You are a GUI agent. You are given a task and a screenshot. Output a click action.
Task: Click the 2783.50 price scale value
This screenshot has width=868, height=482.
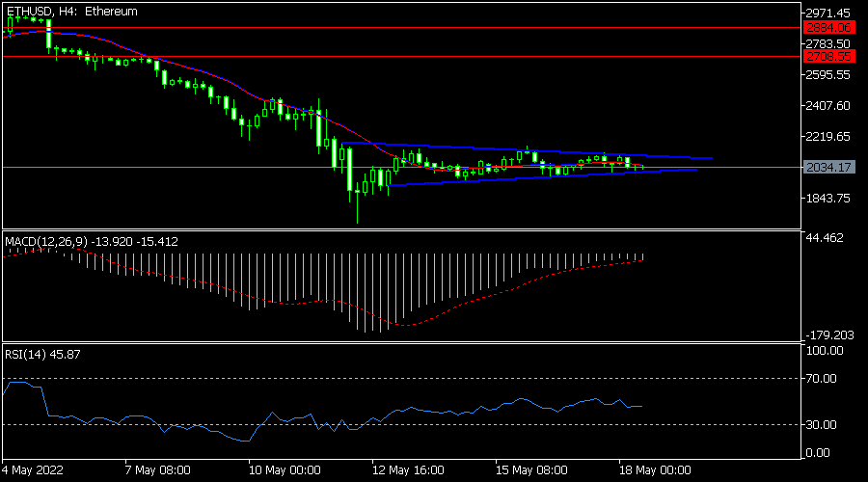[827, 43]
